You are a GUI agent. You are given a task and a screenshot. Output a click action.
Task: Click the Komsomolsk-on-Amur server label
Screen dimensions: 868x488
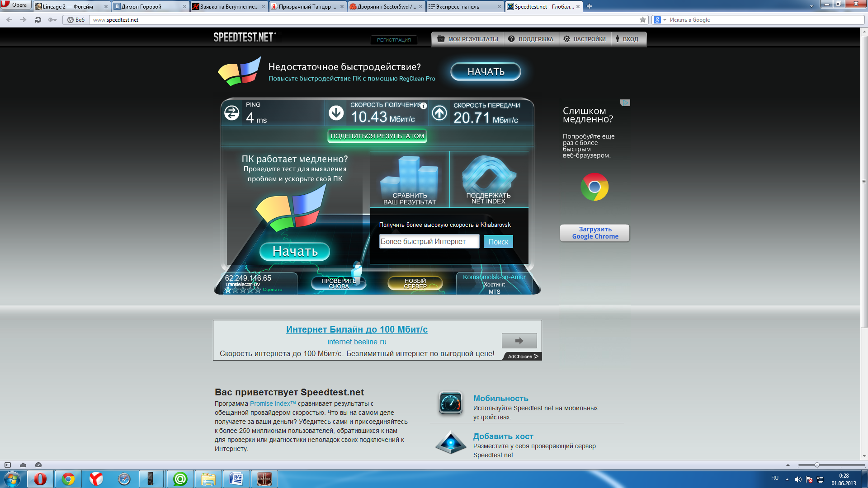(494, 277)
